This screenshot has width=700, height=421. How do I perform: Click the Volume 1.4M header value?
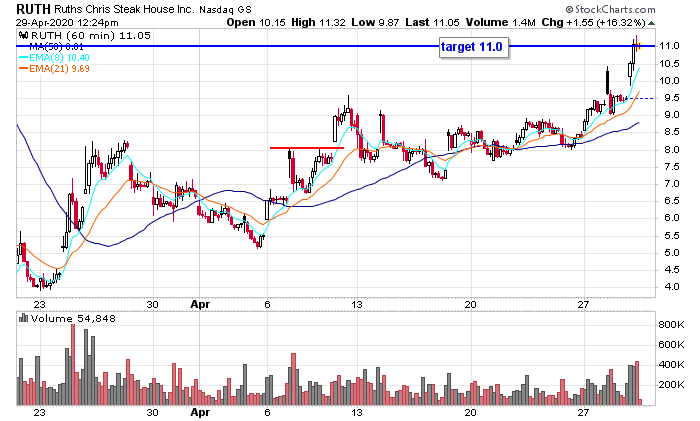[x=500, y=22]
